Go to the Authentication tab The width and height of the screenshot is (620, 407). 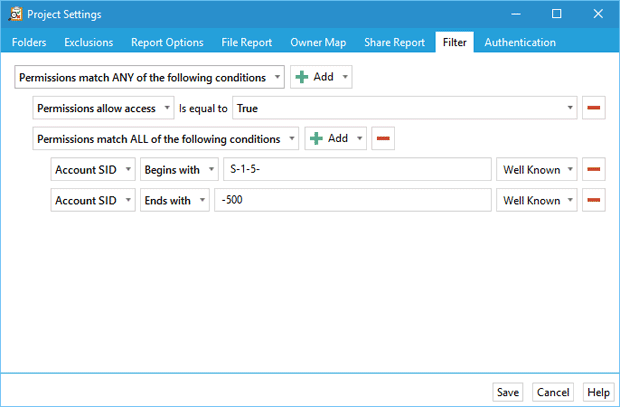point(520,42)
